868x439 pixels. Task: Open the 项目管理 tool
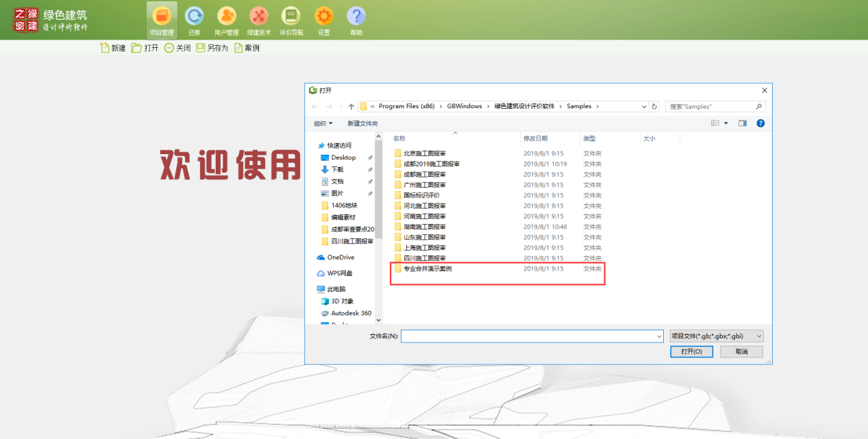point(161,20)
